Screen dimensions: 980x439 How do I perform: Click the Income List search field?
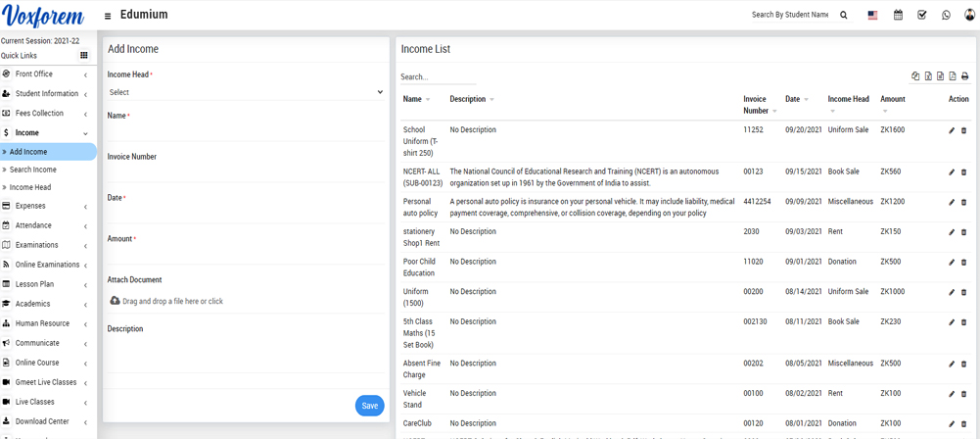tap(437, 76)
